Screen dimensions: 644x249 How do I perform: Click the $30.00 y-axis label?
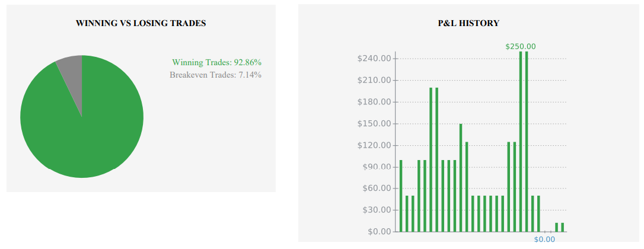377,210
